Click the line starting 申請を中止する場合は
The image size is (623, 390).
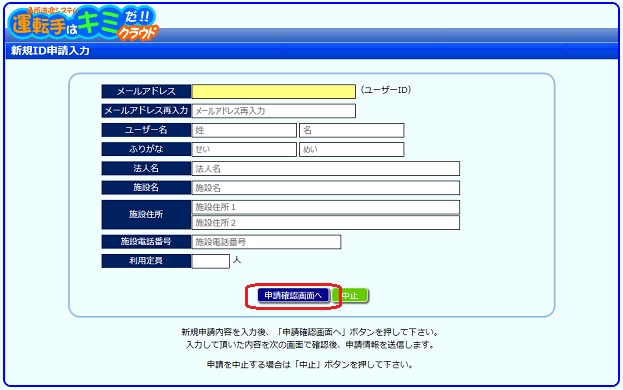click(x=310, y=365)
